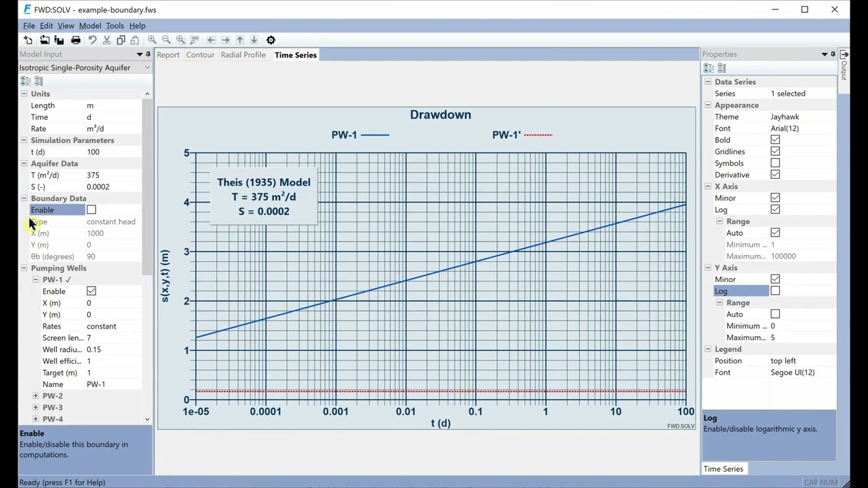Click the third zoom magnifier icon
Screen dimensions: 868x488
pyautogui.click(x=180, y=40)
